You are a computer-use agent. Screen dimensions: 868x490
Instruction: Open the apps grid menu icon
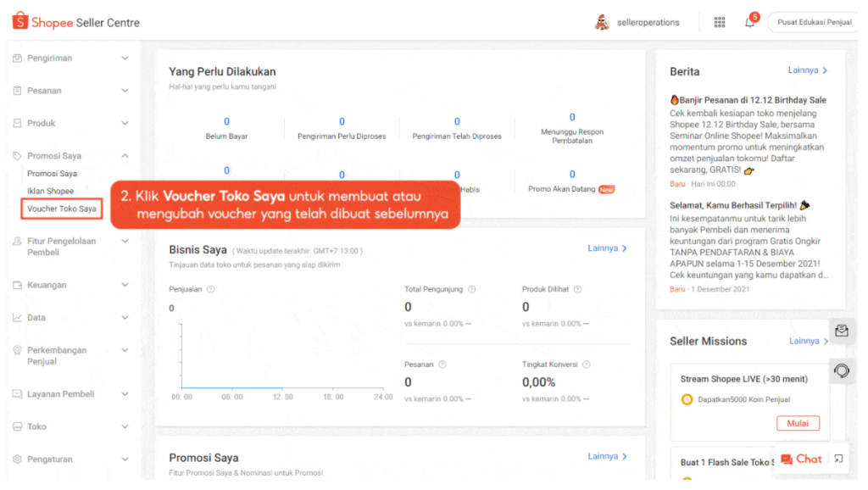[x=719, y=22]
